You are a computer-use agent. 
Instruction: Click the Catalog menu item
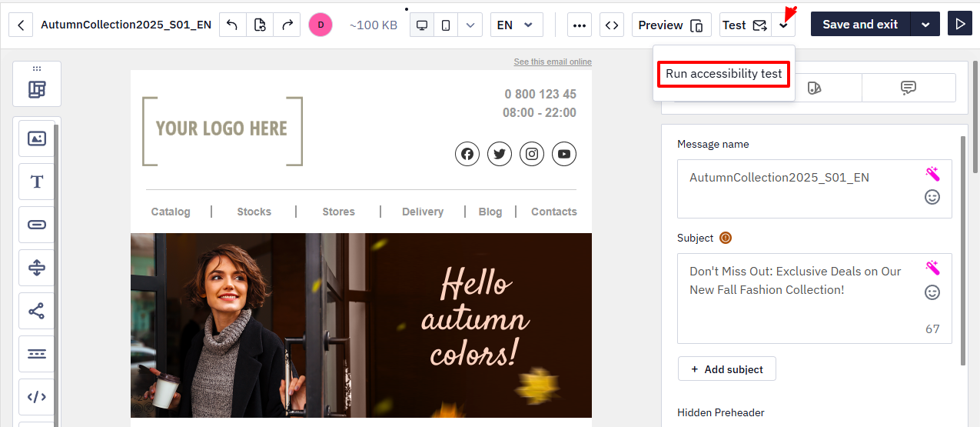[x=171, y=212]
